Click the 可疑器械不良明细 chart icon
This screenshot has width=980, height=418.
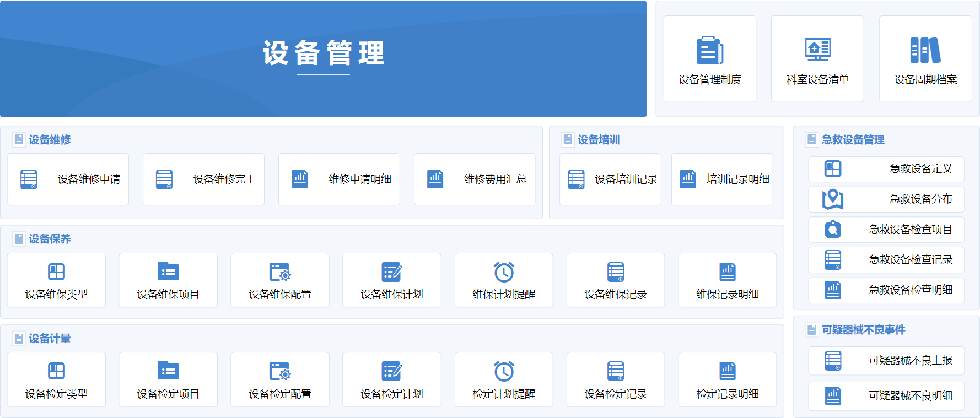tap(833, 395)
